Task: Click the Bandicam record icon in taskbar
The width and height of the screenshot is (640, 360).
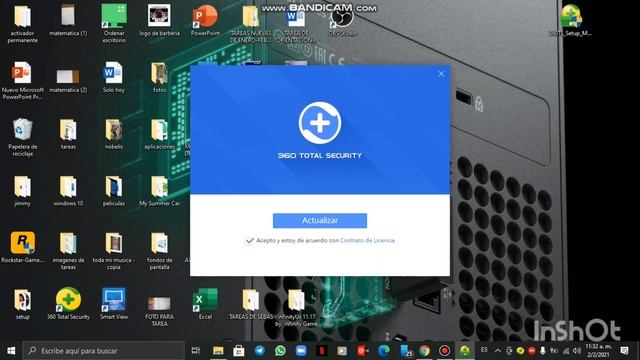Action: [x=444, y=351]
